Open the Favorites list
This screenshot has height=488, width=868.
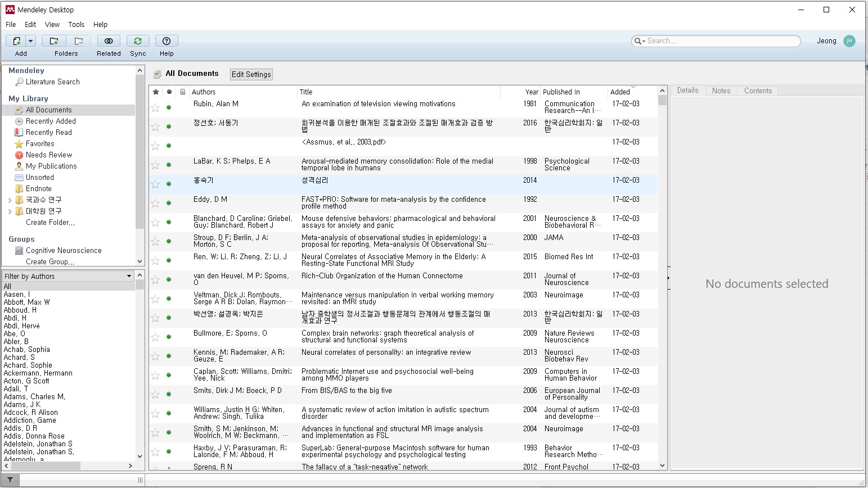tap(40, 144)
